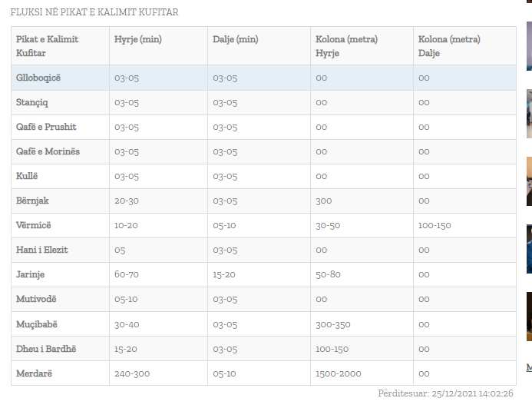Click the Kolona (metra) Hyrje header
The image size is (532, 408).
(346, 46)
